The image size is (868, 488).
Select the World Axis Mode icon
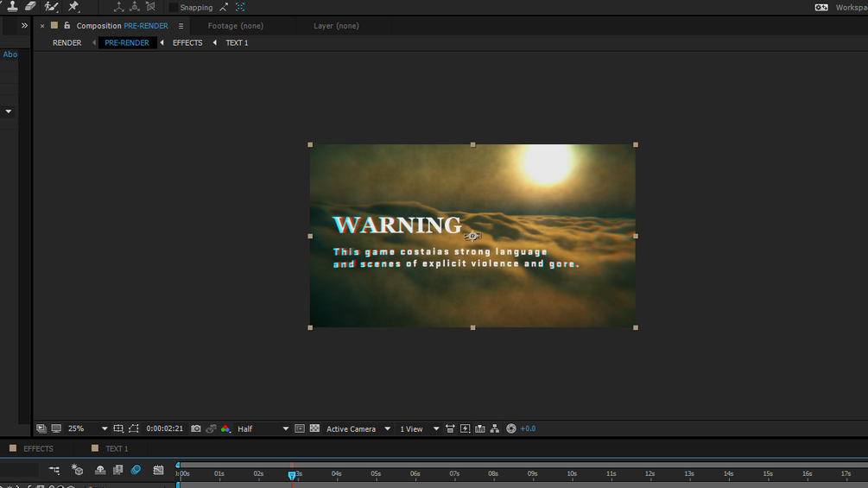(135, 7)
